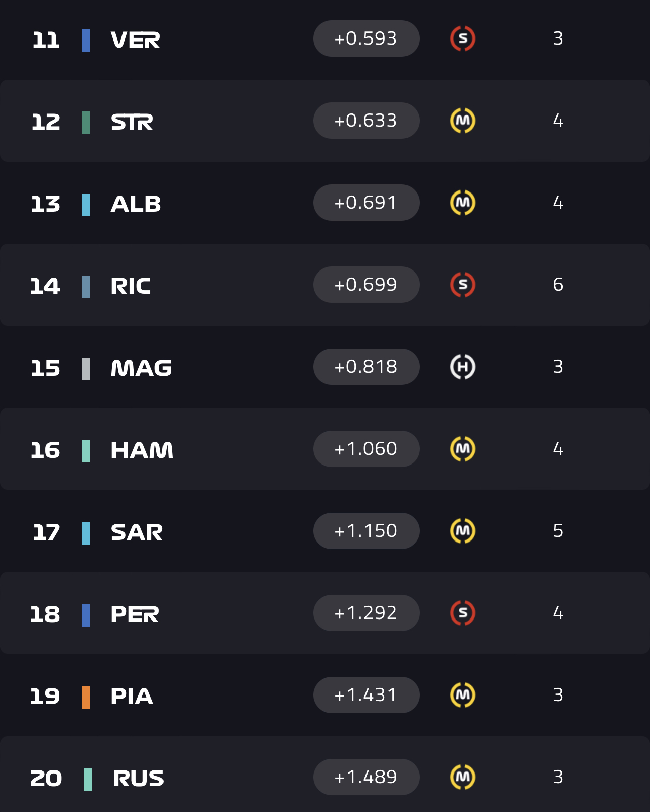
Task: Click the soft tyre icon for VER
Action: (x=462, y=38)
